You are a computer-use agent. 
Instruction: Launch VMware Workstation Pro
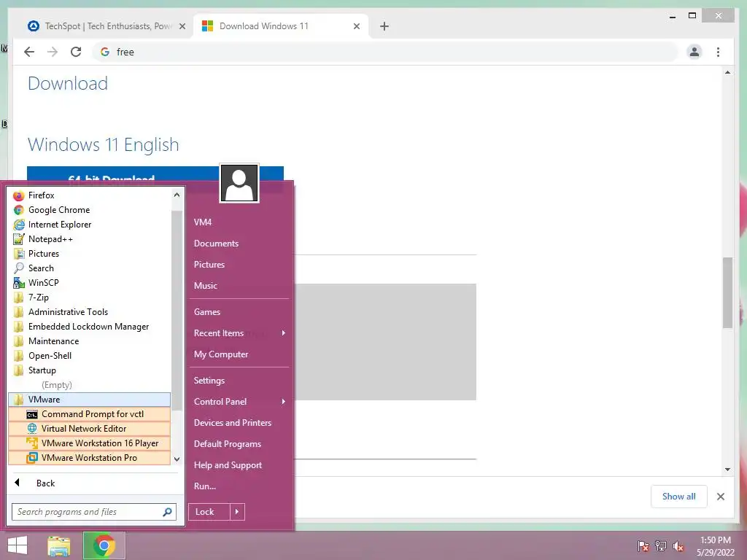[90, 458]
